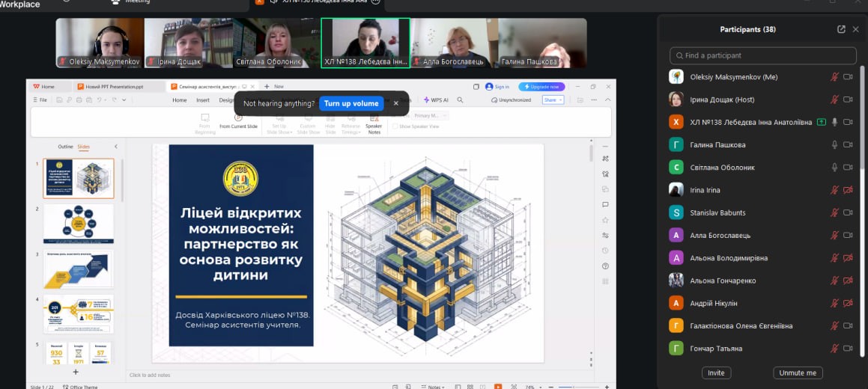Toggle Stanislav Babunts' muted microphone
The image size is (868, 389).
834,212
